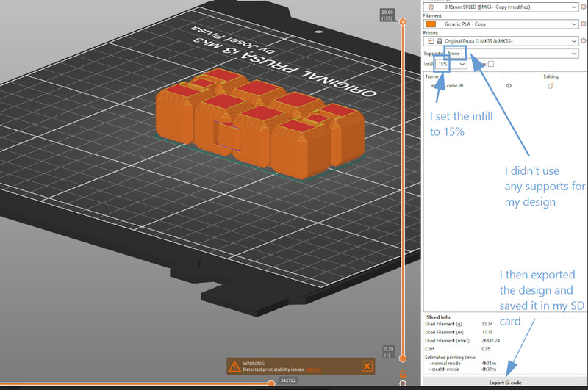Click the link in the stability warning
The image size is (588, 390).
click(x=314, y=369)
